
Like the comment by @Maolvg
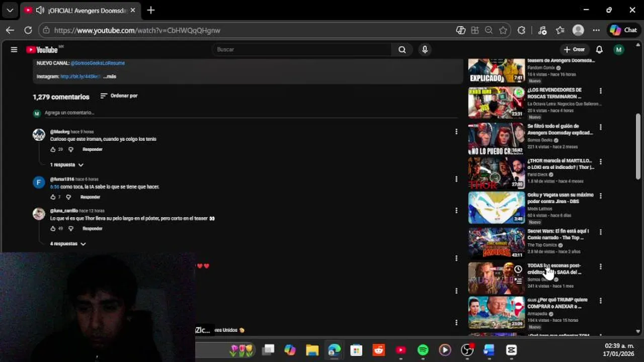(x=53, y=149)
